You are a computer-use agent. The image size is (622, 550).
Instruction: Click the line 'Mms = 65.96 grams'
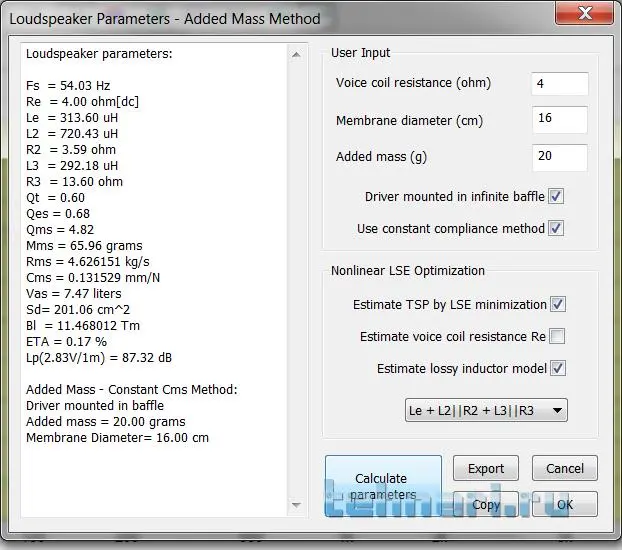[x=84, y=246]
